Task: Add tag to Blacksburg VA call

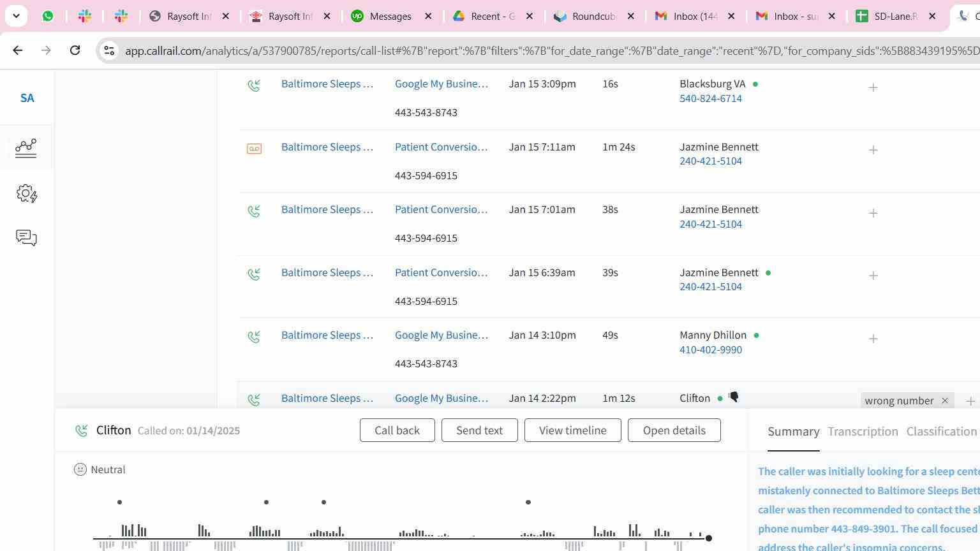Action: 873,87
